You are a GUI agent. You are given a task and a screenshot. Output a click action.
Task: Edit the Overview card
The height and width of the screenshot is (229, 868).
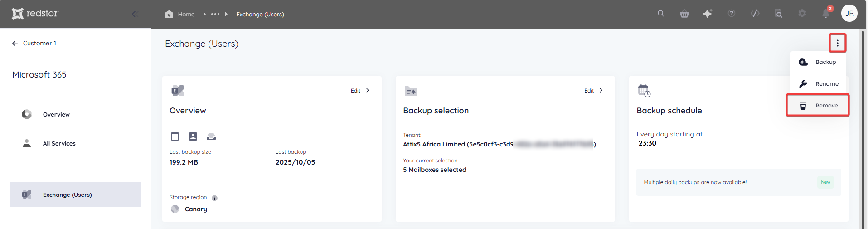[355, 91]
